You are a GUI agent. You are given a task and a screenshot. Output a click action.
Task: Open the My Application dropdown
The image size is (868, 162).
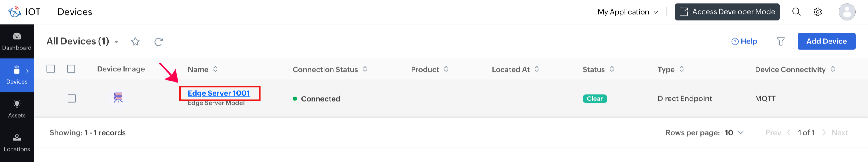tap(628, 12)
